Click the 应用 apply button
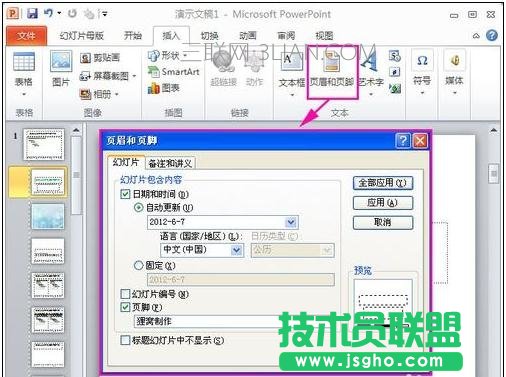Image resolution: width=506 pixels, height=377 pixels. coord(383,203)
